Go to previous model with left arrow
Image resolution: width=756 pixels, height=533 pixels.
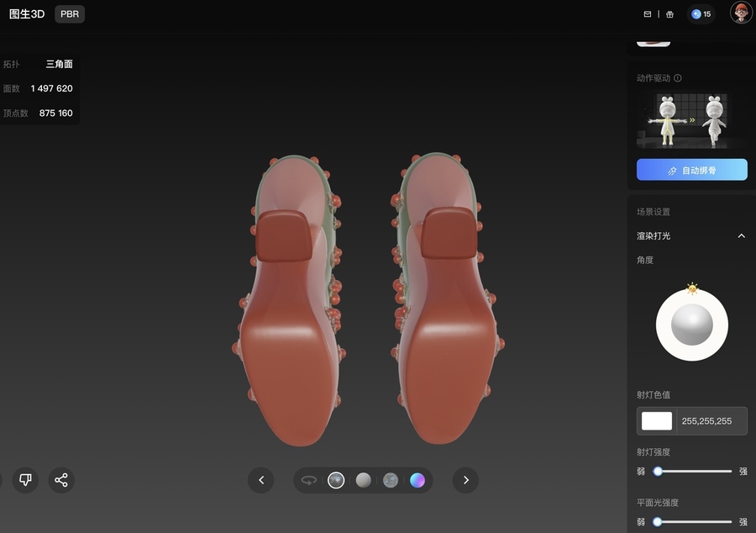coord(261,480)
